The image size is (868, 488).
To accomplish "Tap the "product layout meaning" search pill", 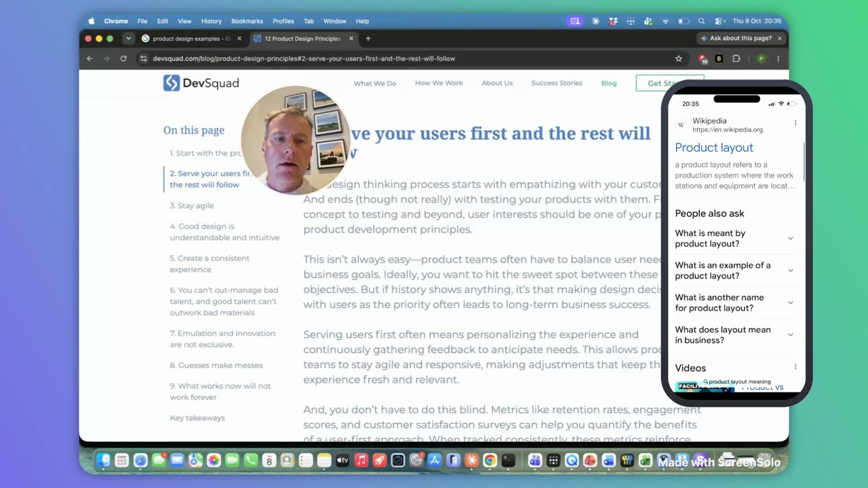I will 737,382.
